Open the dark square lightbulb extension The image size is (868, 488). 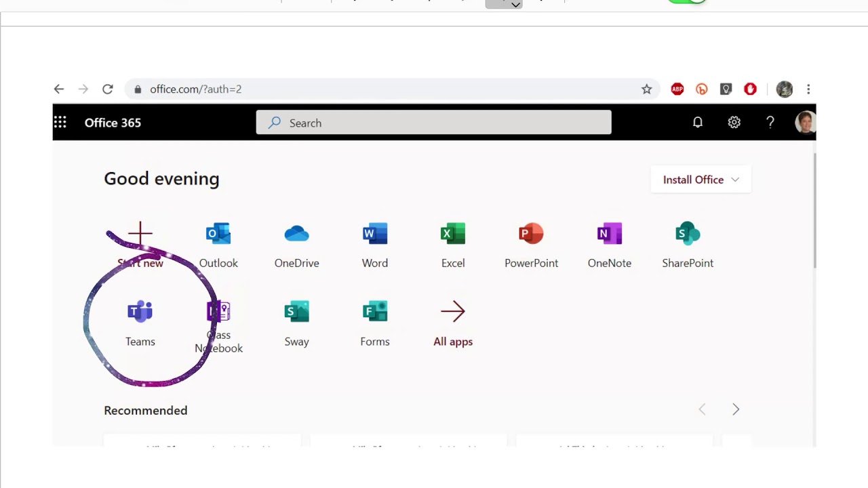click(x=726, y=89)
